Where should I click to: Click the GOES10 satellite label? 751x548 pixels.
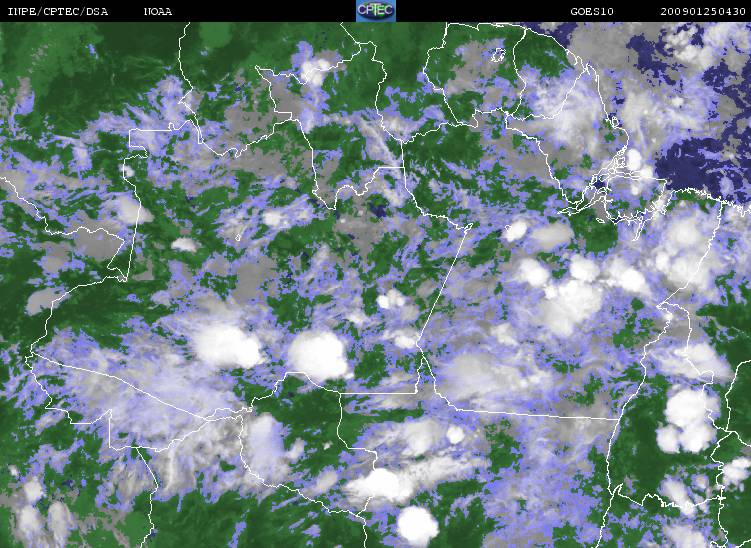pos(592,11)
